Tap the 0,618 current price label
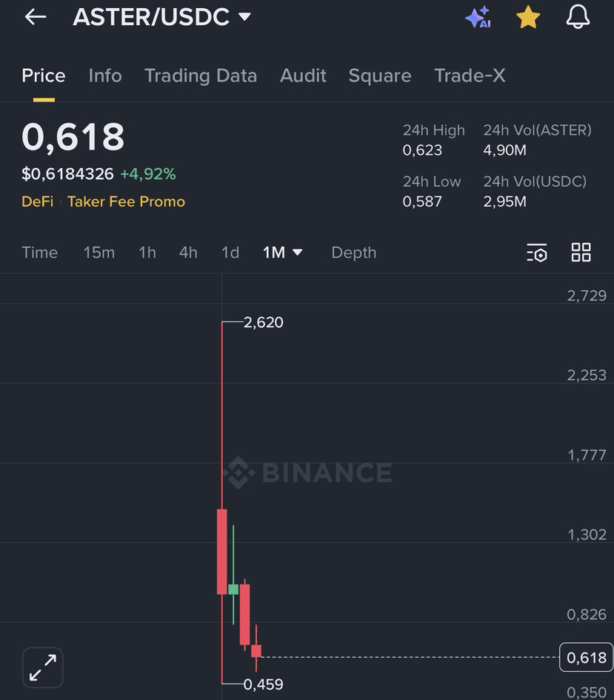The image size is (614, 700). click(x=586, y=657)
